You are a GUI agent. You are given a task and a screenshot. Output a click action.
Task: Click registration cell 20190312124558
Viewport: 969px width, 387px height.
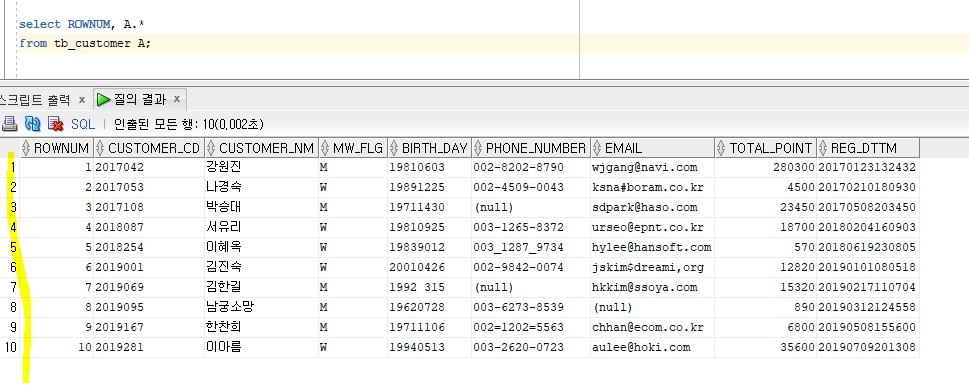[x=868, y=307]
